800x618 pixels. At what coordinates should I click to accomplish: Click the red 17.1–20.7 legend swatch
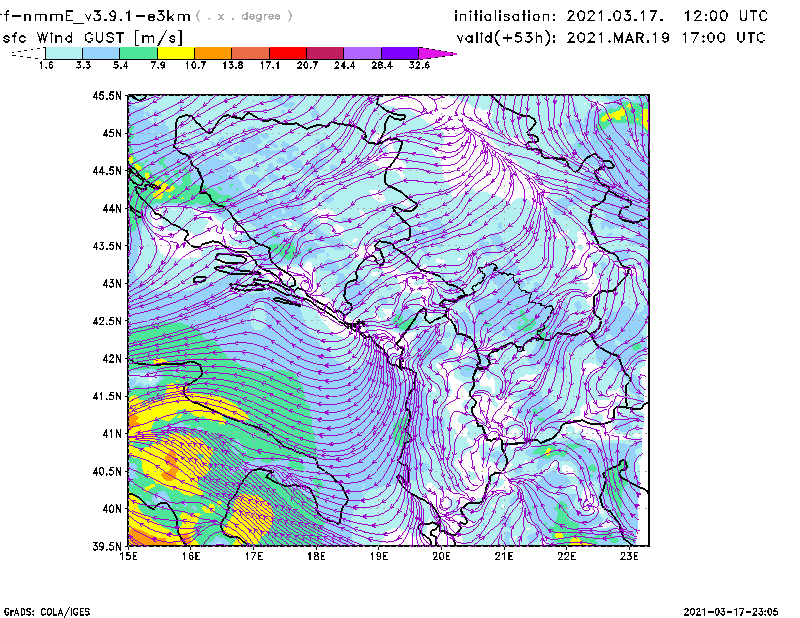(288, 53)
